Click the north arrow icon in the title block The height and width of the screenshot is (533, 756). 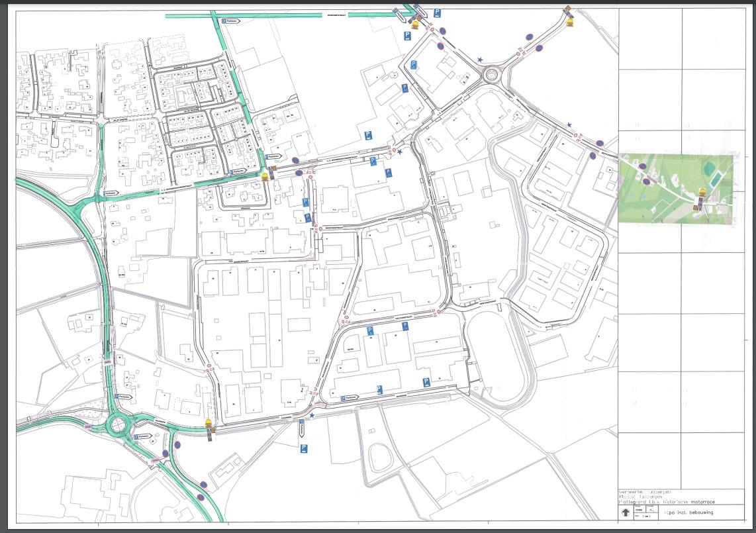click(x=625, y=512)
